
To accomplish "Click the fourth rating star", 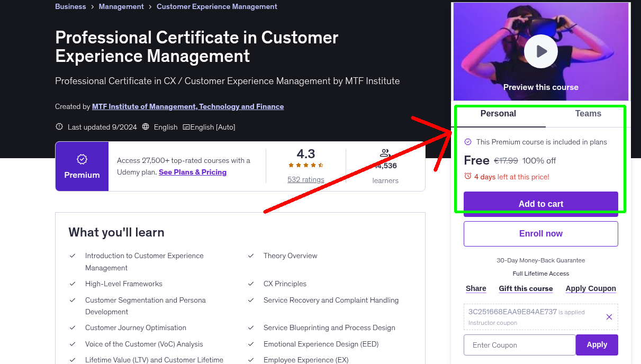I will 313,165.
